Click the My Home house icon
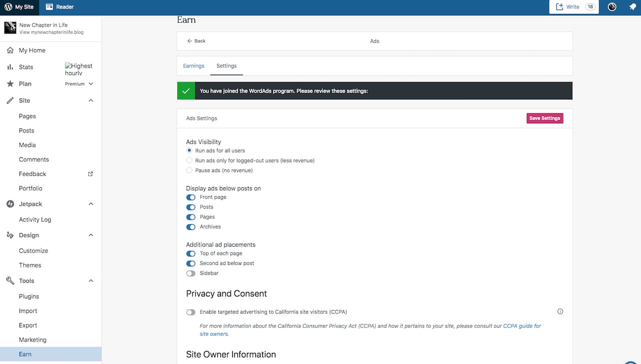 click(x=10, y=50)
